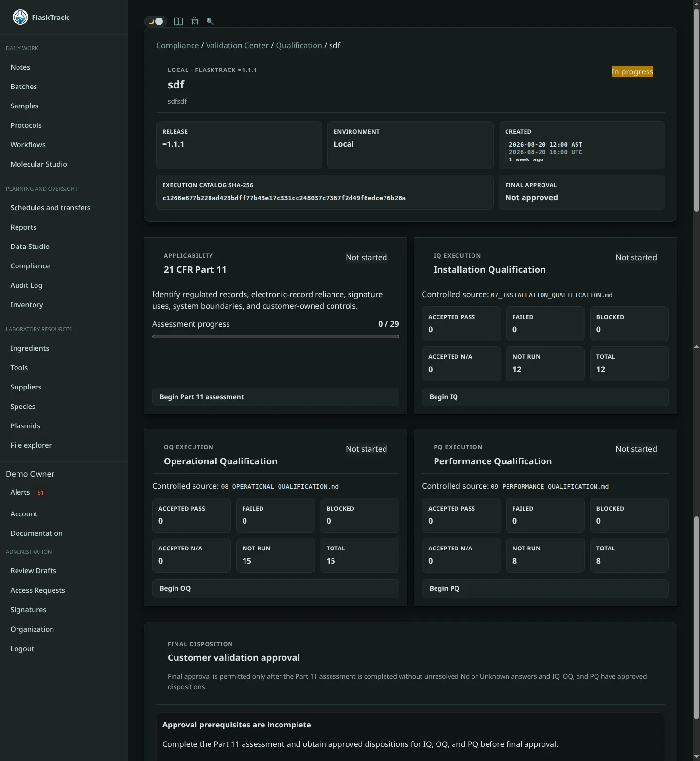Open Ingredients under Laboratory Resources
Image resolution: width=700 pixels, height=761 pixels.
pos(30,348)
